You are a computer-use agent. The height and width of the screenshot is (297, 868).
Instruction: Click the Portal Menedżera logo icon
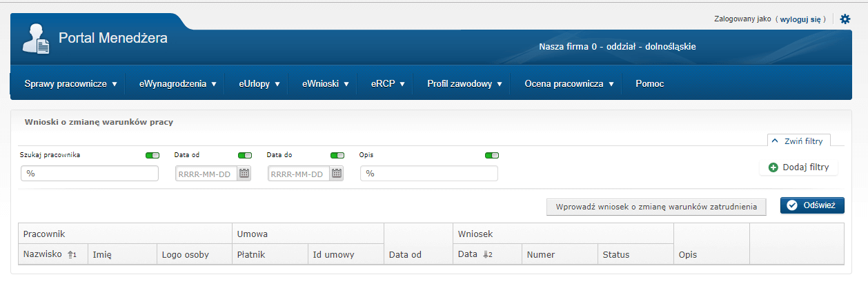coord(35,39)
